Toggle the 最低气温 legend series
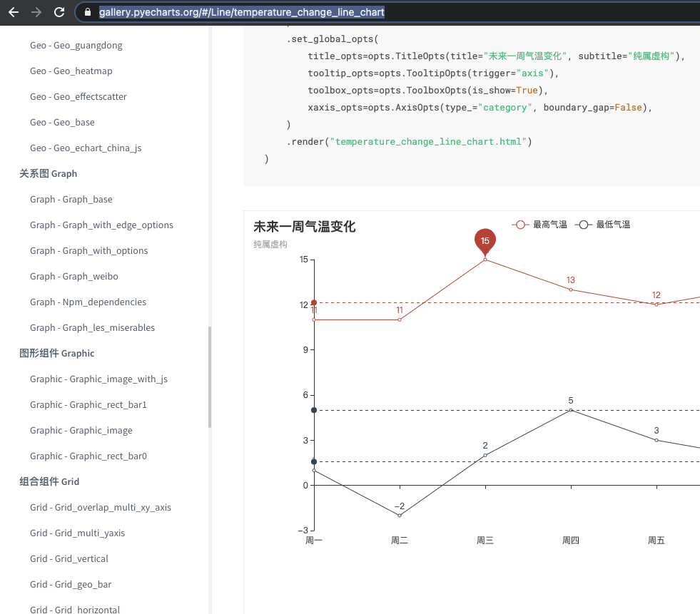 (603, 225)
